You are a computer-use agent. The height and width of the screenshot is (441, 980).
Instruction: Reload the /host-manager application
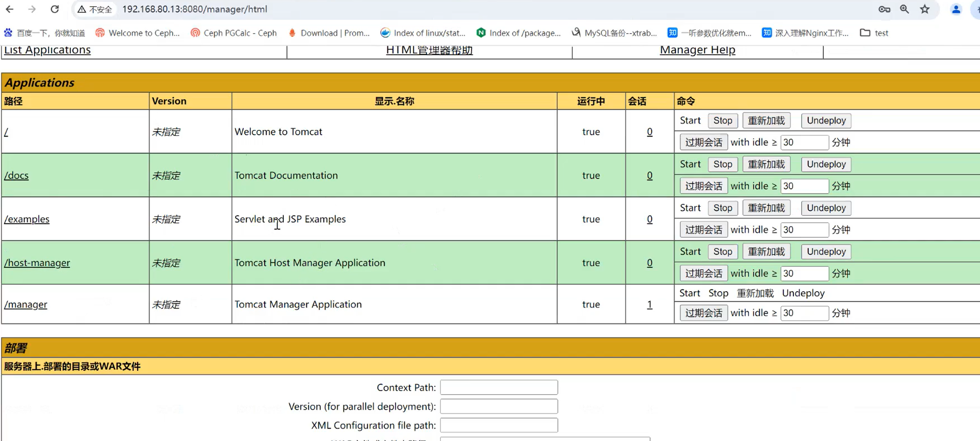click(766, 252)
